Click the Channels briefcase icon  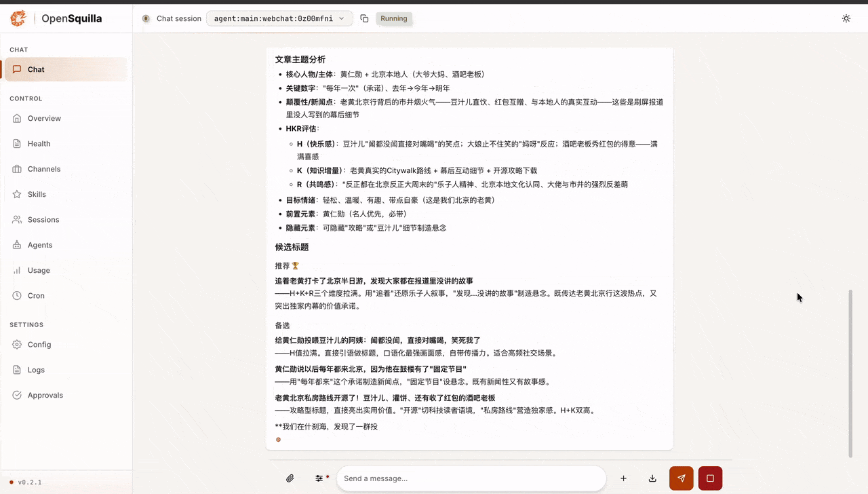[17, 169]
